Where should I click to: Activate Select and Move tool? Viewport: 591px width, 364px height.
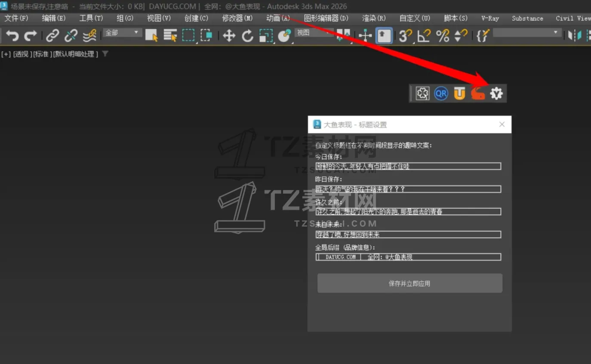(x=229, y=35)
